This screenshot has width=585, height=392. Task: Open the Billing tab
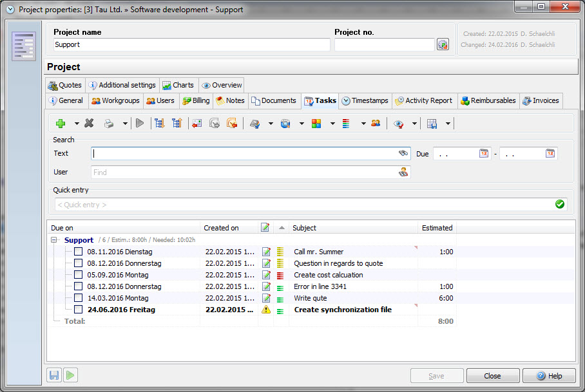(196, 101)
